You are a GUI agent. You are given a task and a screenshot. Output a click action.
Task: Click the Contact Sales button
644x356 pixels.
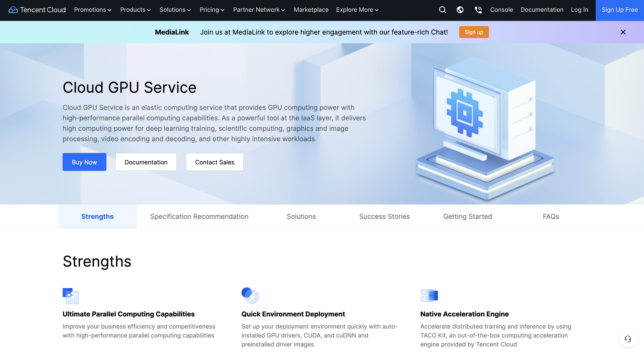coord(214,162)
